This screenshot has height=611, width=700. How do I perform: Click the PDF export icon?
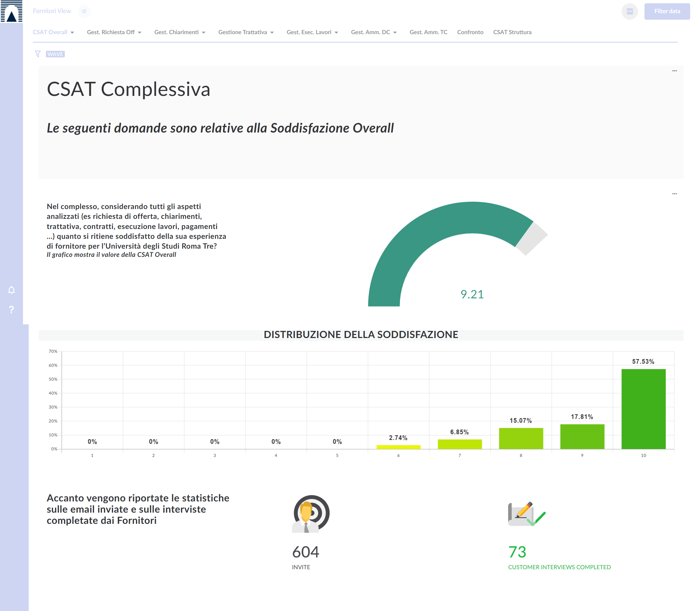[629, 11]
